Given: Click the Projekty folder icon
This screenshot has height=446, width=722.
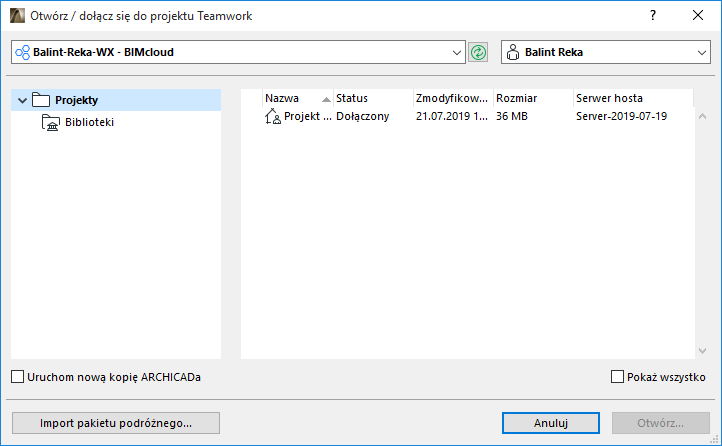Looking at the screenshot, I should tap(41, 100).
